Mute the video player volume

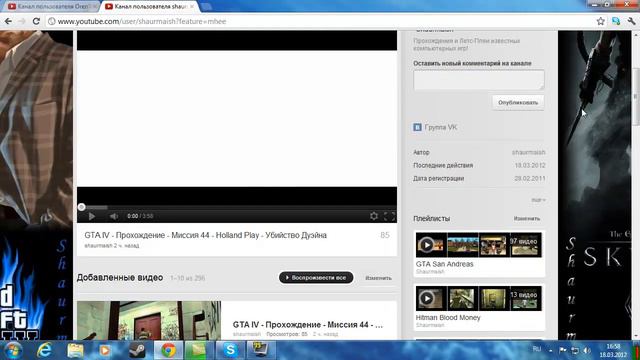tap(114, 216)
